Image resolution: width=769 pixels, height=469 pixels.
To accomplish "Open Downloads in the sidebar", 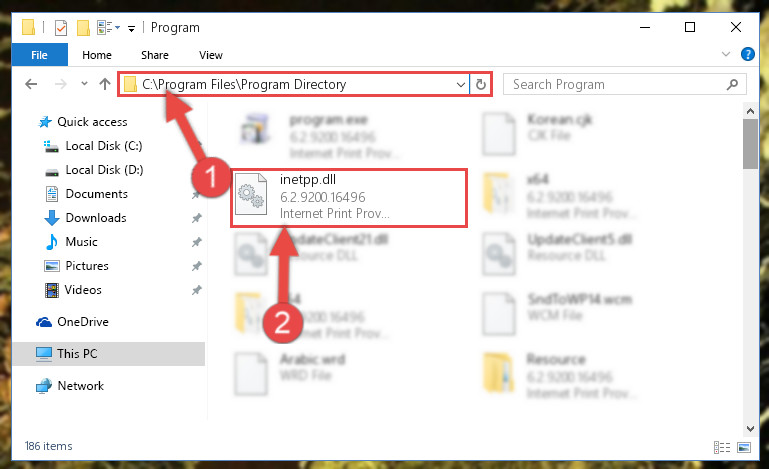I will (96, 218).
